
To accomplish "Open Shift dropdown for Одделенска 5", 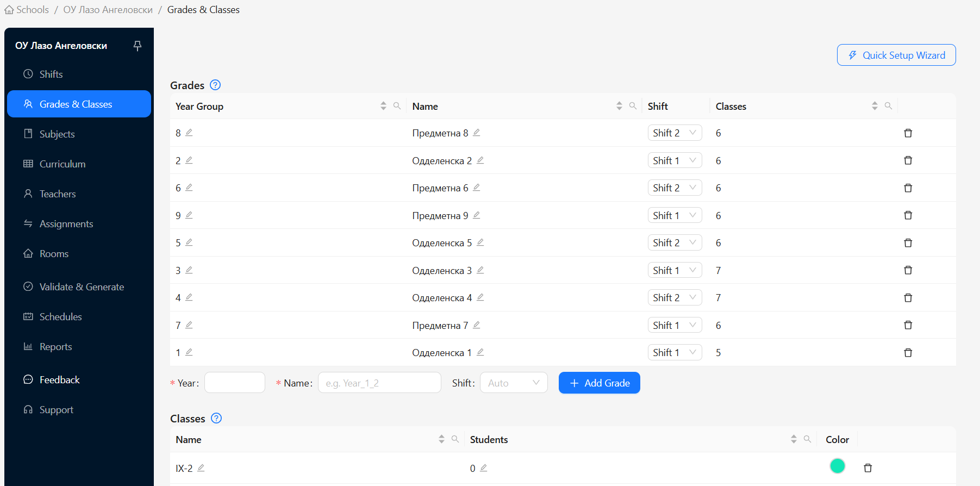I will click(x=675, y=243).
